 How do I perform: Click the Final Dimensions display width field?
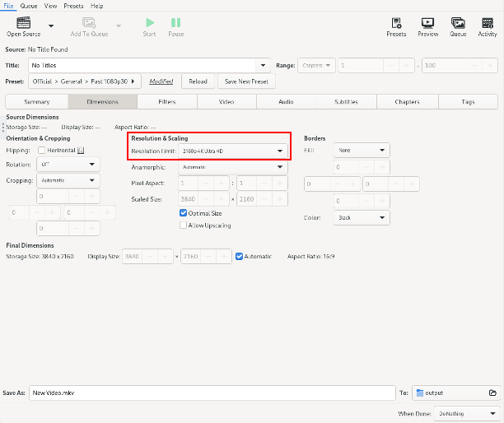[132, 256]
